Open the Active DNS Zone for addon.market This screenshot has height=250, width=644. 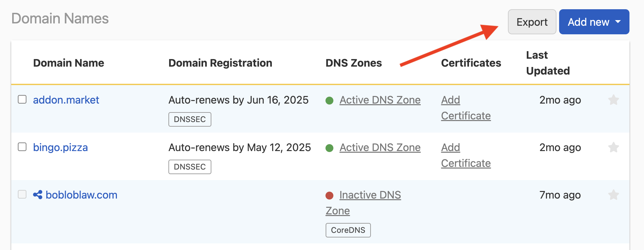pyautogui.click(x=380, y=100)
